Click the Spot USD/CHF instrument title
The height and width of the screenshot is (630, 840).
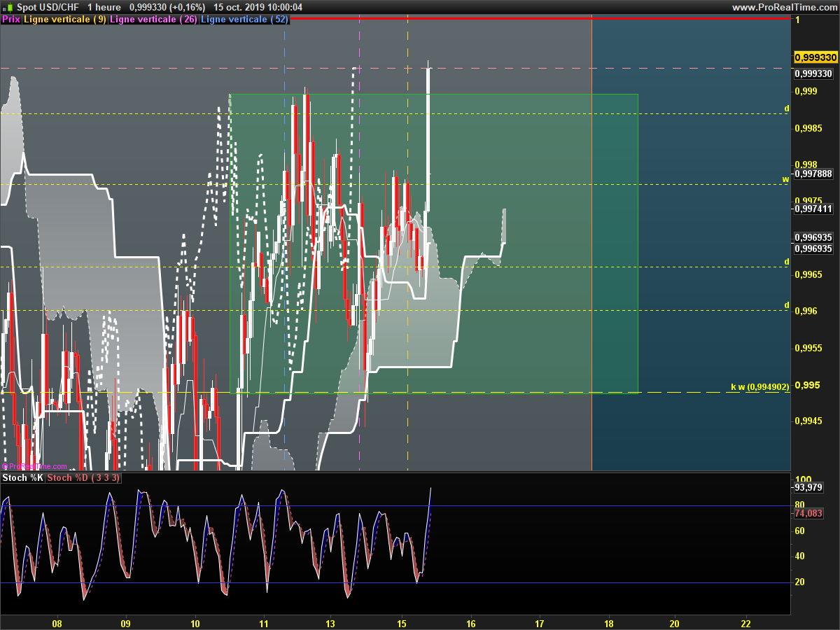point(48,7)
